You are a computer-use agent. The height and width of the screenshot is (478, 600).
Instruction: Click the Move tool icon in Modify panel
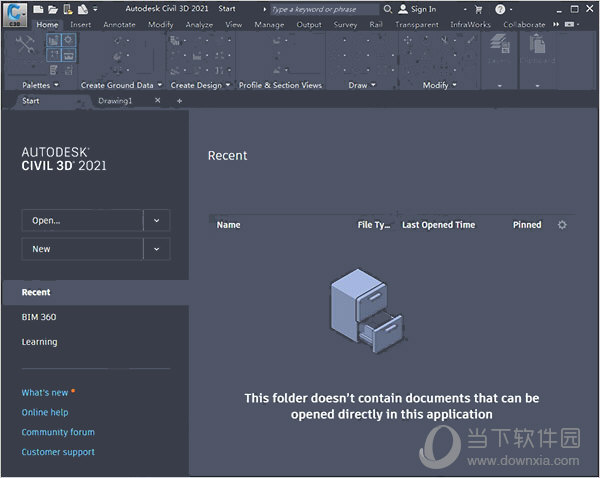click(408, 40)
